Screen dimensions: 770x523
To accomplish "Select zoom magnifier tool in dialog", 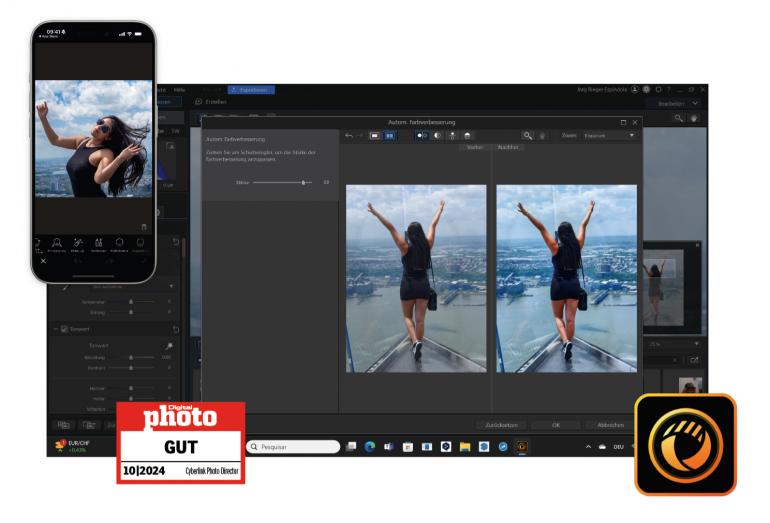I will point(527,136).
